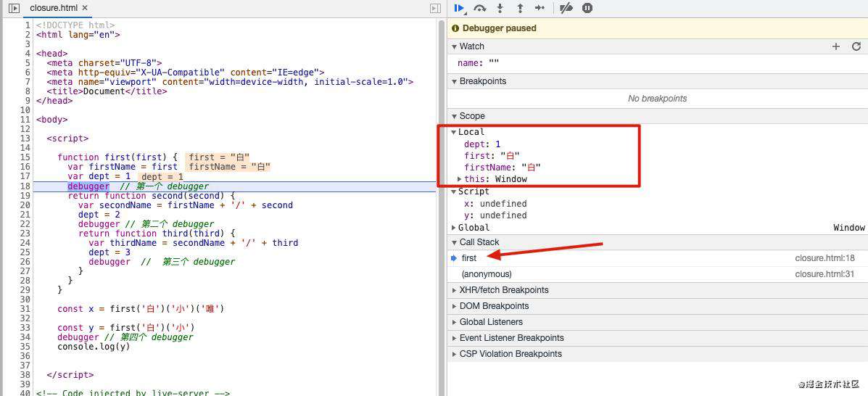Click the No breakpoints message
The image size is (868, 396).
coord(657,99)
